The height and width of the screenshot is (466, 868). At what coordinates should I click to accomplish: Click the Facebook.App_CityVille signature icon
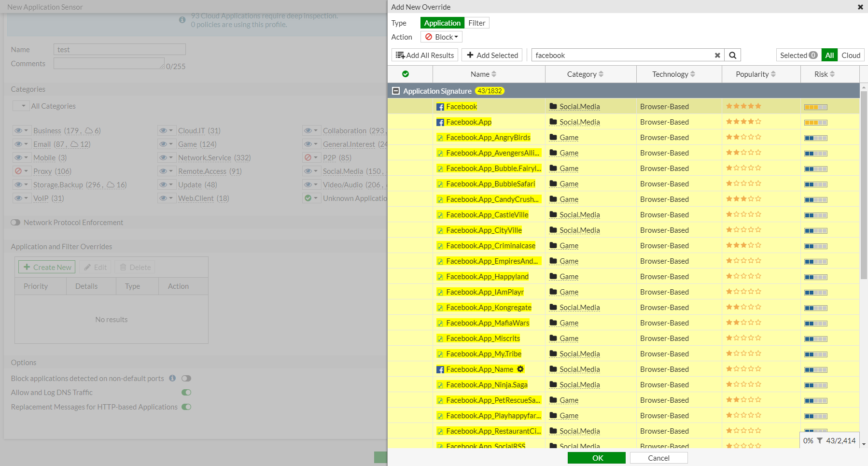point(440,230)
